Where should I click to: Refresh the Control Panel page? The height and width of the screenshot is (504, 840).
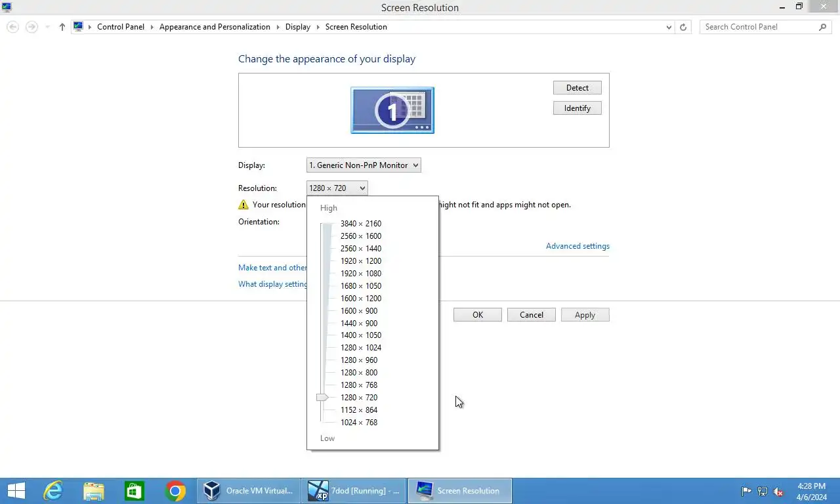683,27
